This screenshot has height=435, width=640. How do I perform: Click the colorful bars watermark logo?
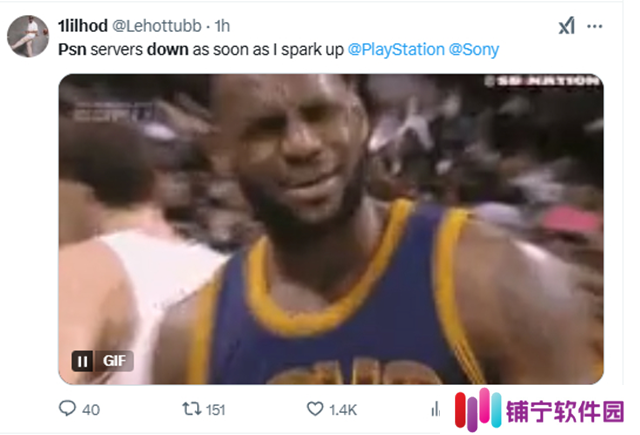click(478, 409)
